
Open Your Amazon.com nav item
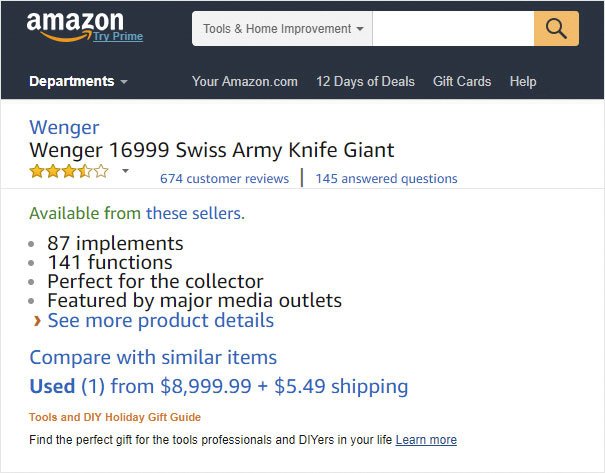coord(245,81)
